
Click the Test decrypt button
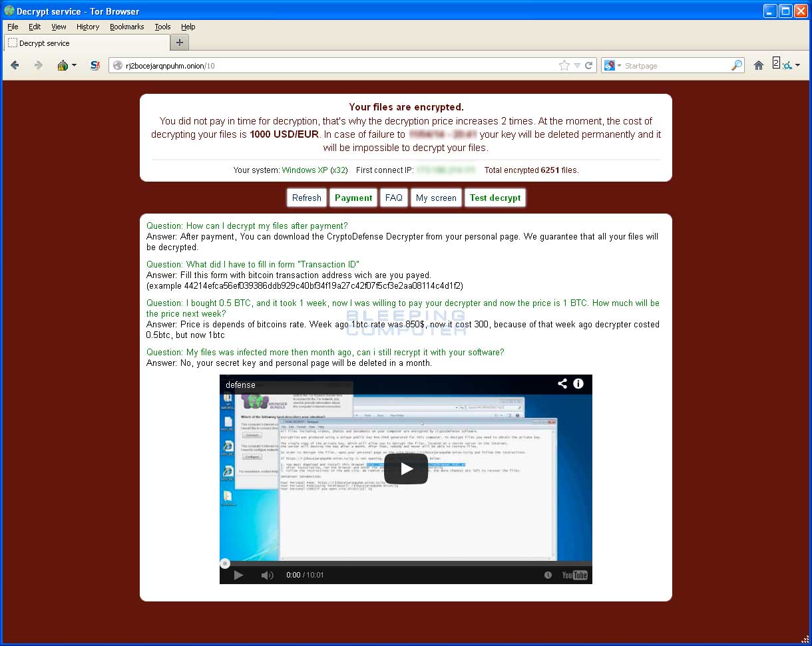495,198
